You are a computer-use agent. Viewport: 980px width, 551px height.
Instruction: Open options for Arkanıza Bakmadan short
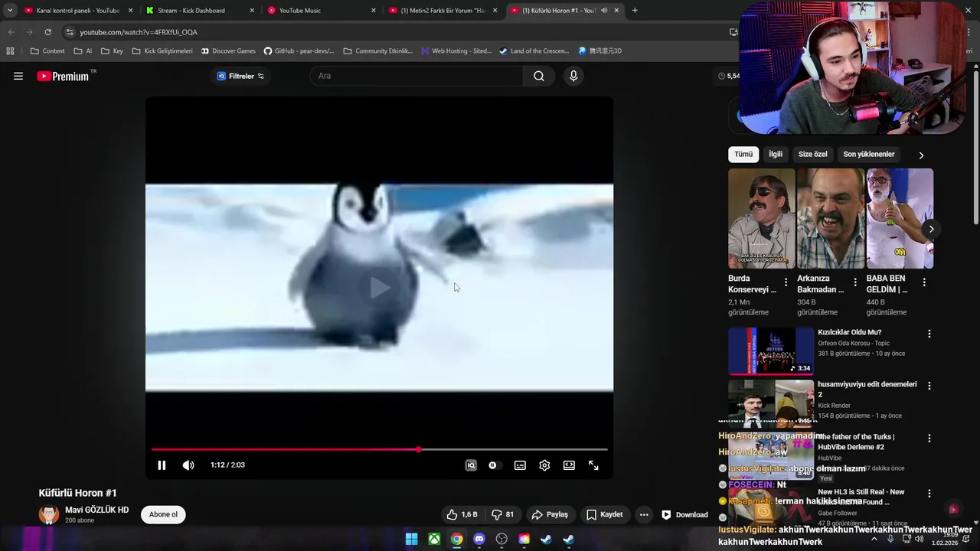855,282
